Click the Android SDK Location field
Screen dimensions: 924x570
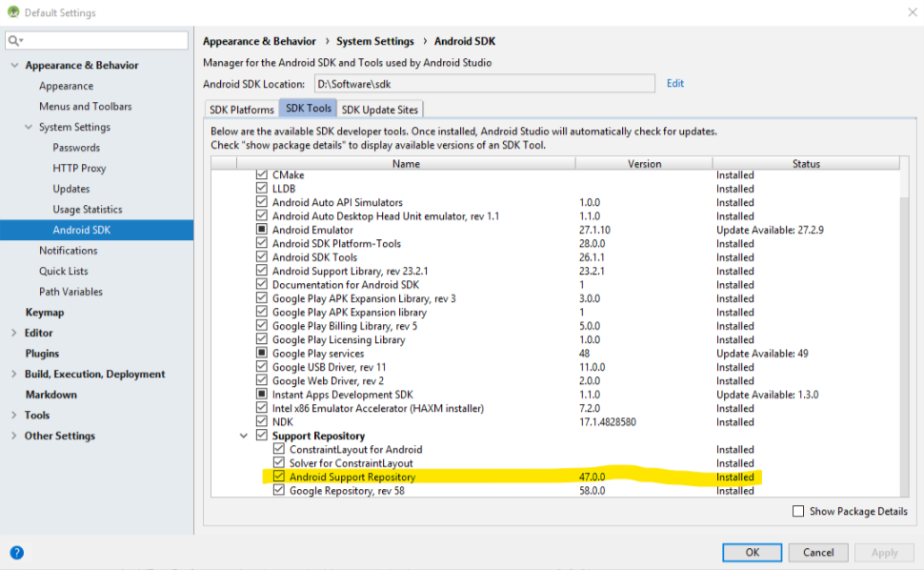(x=485, y=84)
